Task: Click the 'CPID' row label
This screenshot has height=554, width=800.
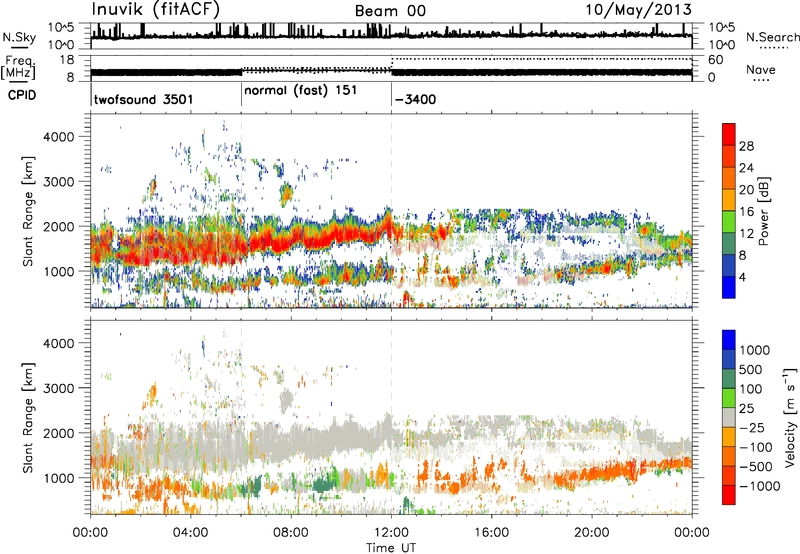Action: point(22,95)
